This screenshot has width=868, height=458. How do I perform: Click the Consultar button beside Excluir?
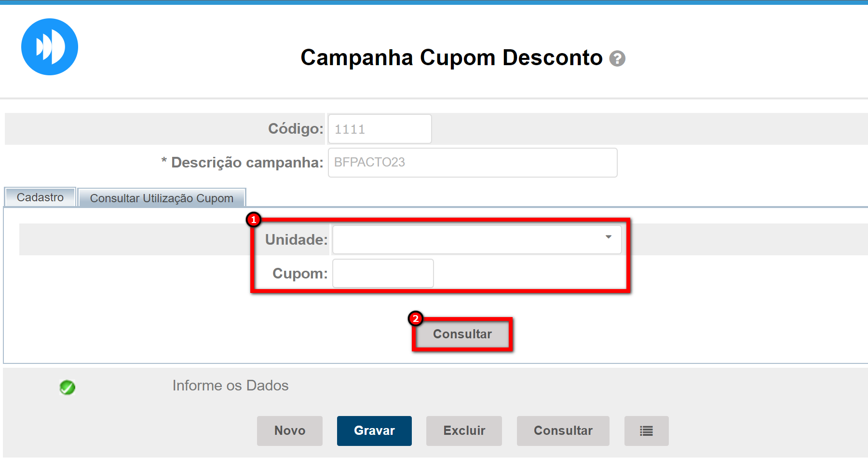[x=563, y=431]
